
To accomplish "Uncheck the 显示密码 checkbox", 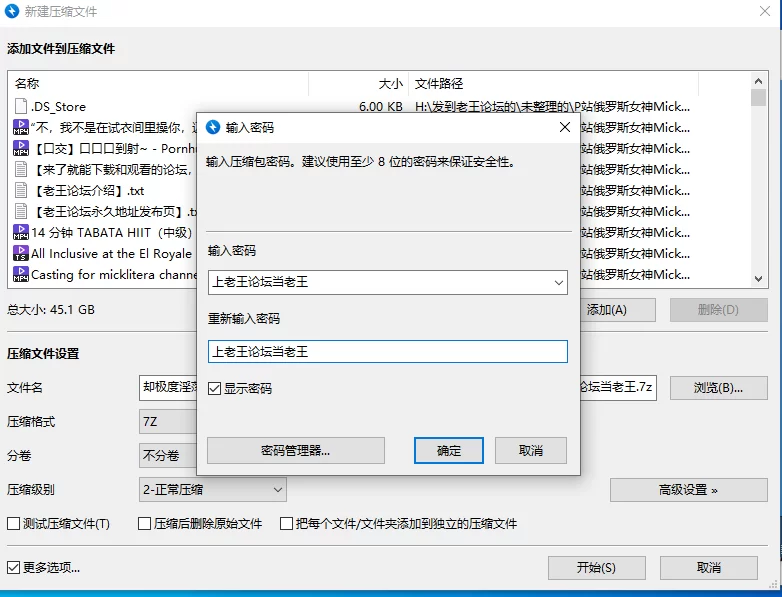I will (x=215, y=388).
